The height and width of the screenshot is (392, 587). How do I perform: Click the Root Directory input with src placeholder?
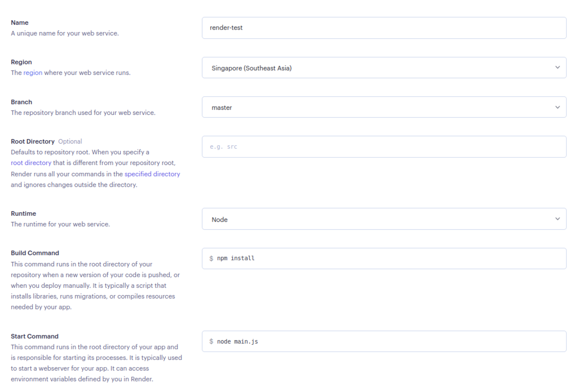pos(383,147)
